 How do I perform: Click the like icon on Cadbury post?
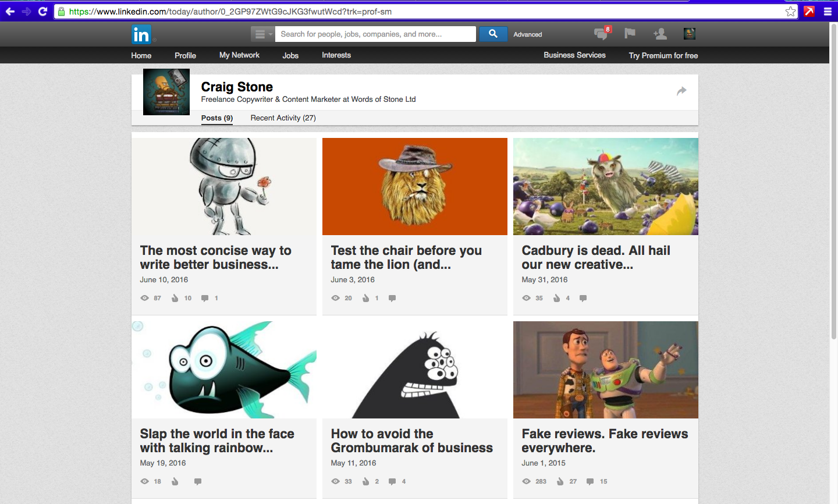(x=556, y=298)
